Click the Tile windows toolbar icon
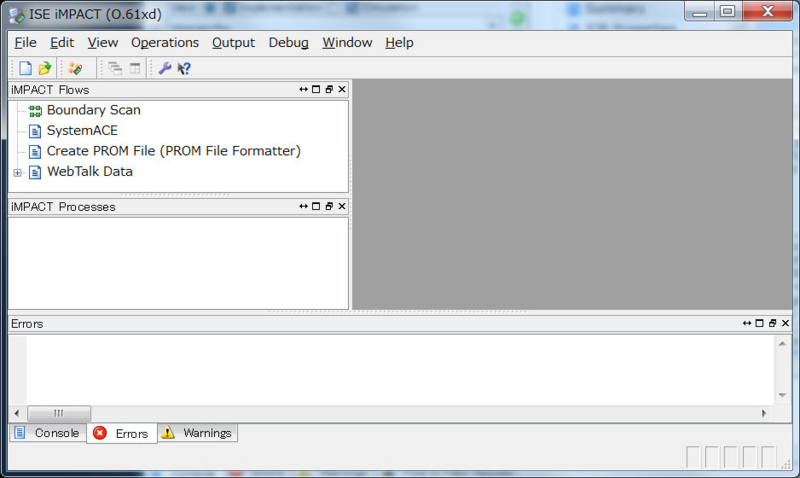This screenshot has width=800, height=478. pos(135,68)
